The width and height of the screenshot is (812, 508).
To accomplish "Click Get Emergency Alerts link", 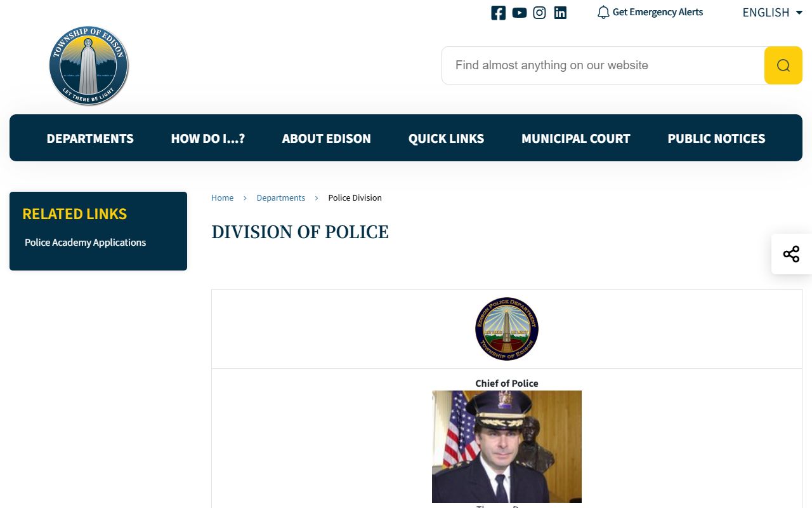I will pos(658,12).
